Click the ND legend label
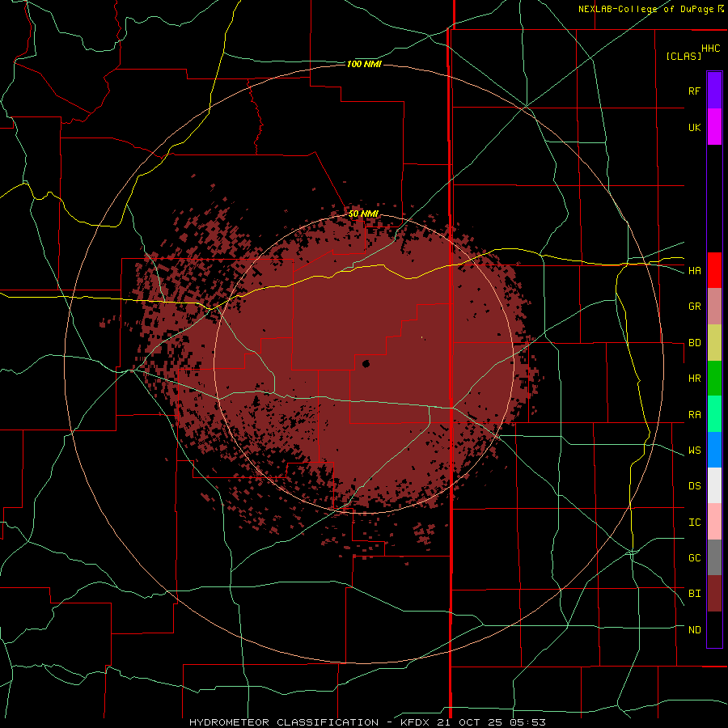The image size is (728, 728). point(694,630)
